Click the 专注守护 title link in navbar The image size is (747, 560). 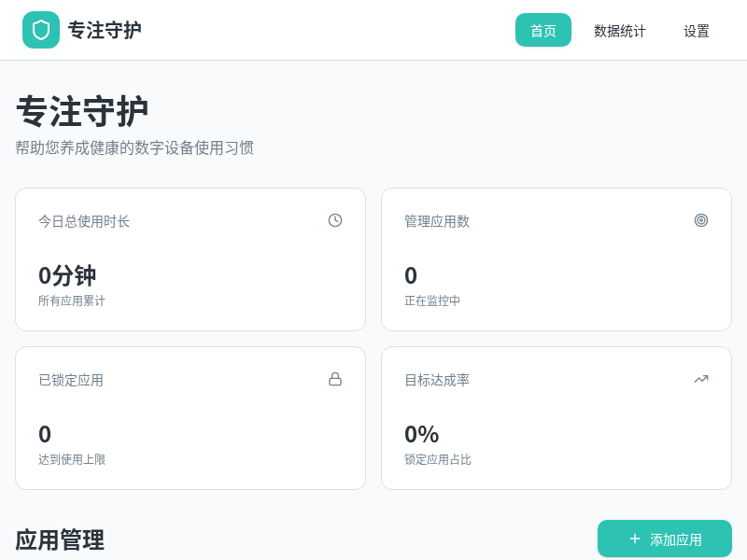click(x=103, y=29)
